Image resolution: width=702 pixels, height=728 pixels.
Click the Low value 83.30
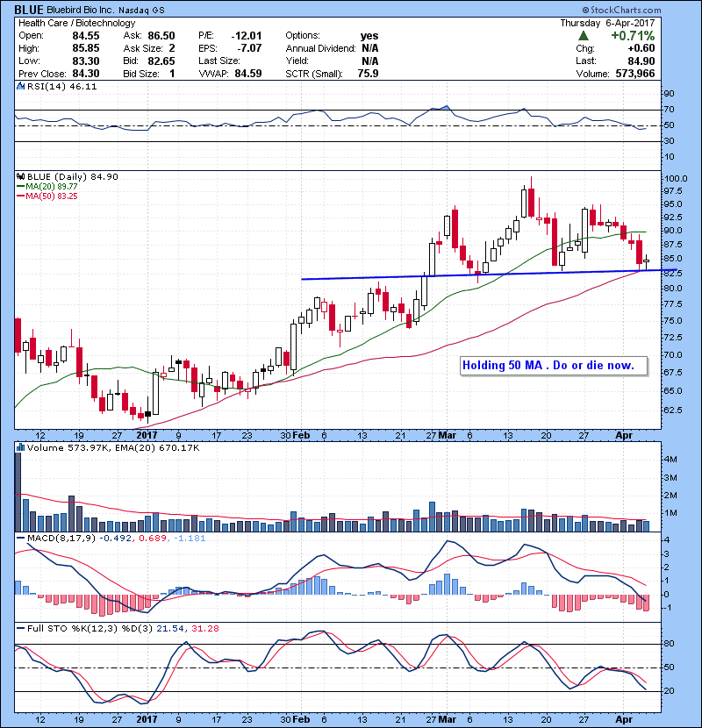pos(85,61)
